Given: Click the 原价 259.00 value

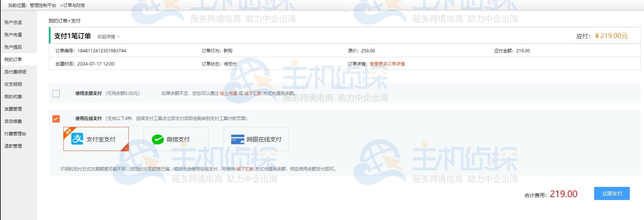Looking at the screenshot, I should (x=368, y=51).
